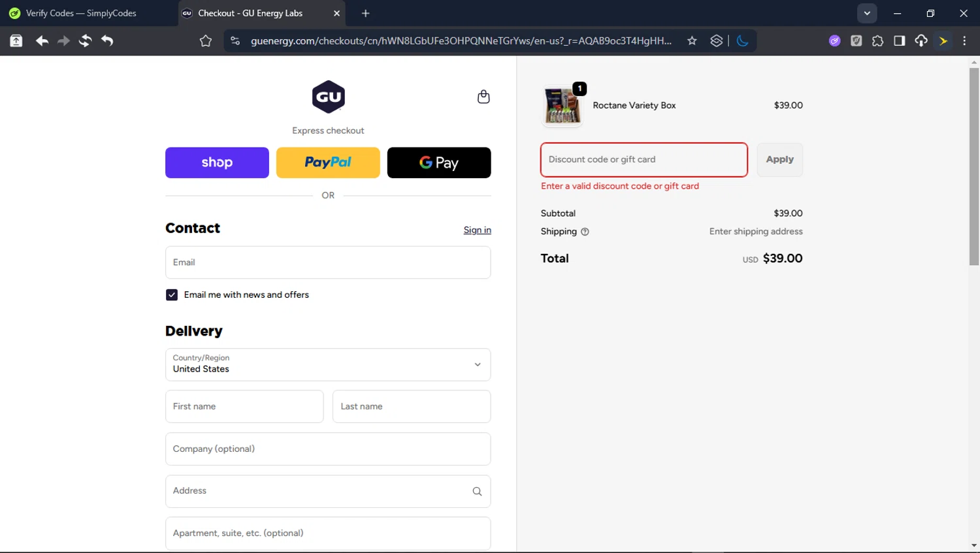Open a new browser tab
Viewport: 980px width, 553px height.
point(365,13)
